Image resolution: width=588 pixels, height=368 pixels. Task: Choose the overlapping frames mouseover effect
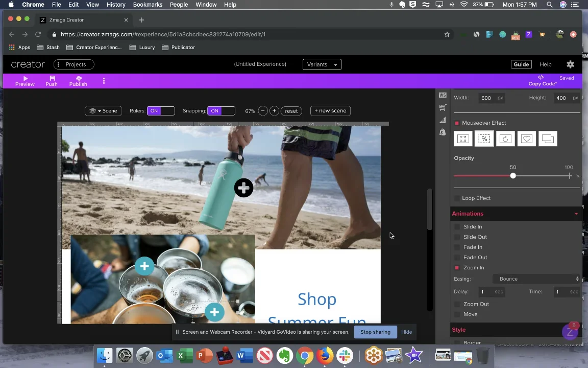tap(548, 139)
